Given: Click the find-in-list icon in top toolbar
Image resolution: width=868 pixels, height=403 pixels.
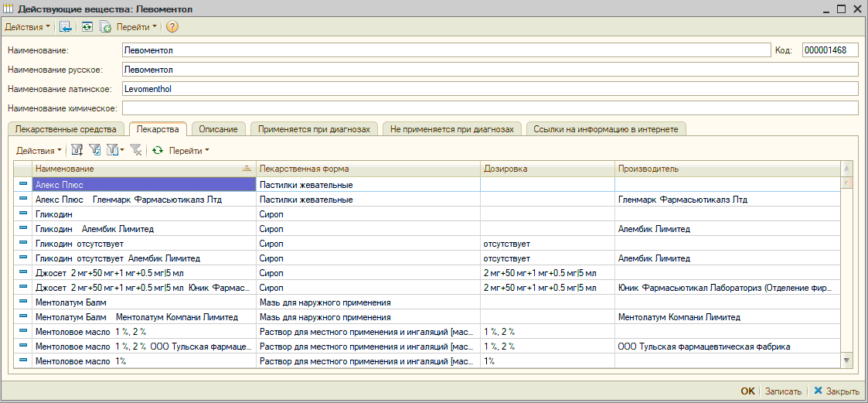Looking at the screenshot, I should coord(66,26).
